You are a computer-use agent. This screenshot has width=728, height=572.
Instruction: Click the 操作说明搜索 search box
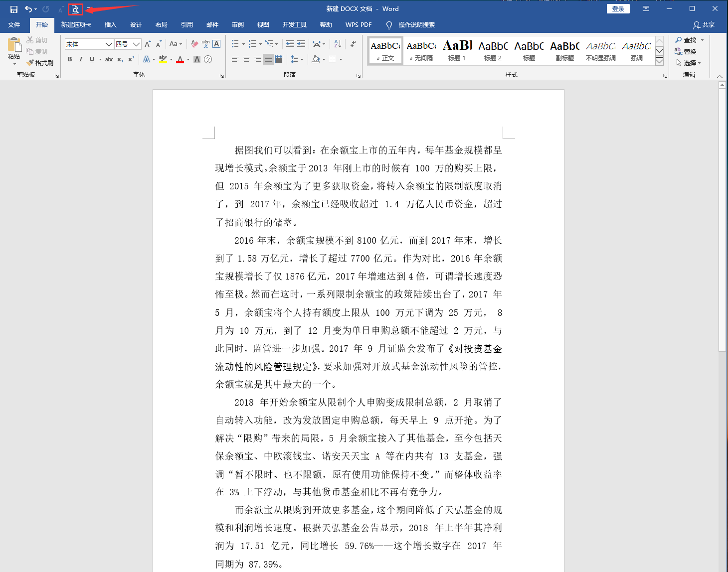coord(416,25)
